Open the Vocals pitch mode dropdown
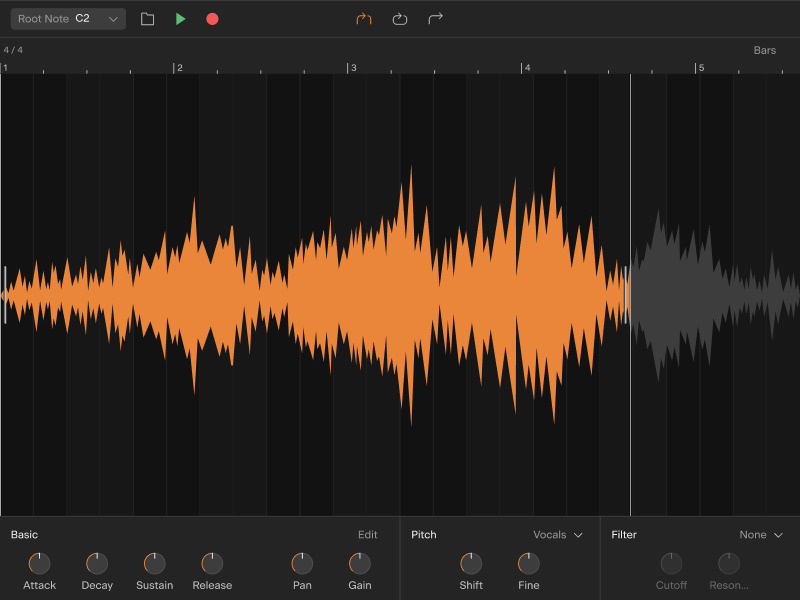800x600 pixels. [x=558, y=535]
